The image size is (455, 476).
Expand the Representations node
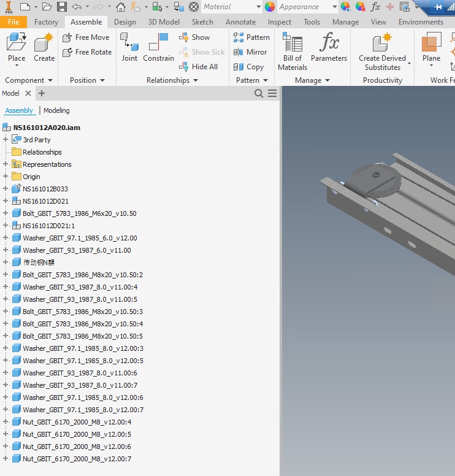5,164
